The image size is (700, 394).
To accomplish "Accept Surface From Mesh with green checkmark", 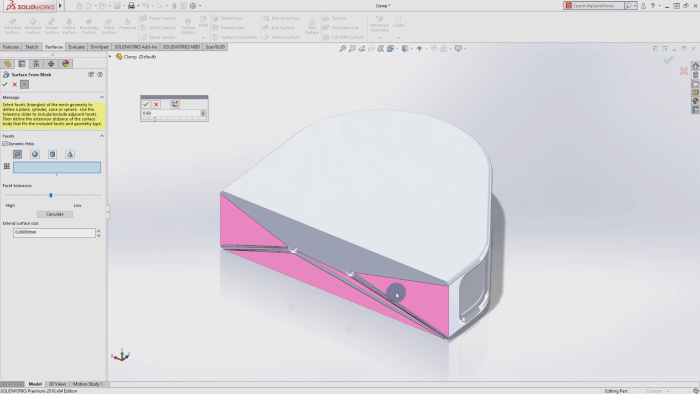I will 5,84.
